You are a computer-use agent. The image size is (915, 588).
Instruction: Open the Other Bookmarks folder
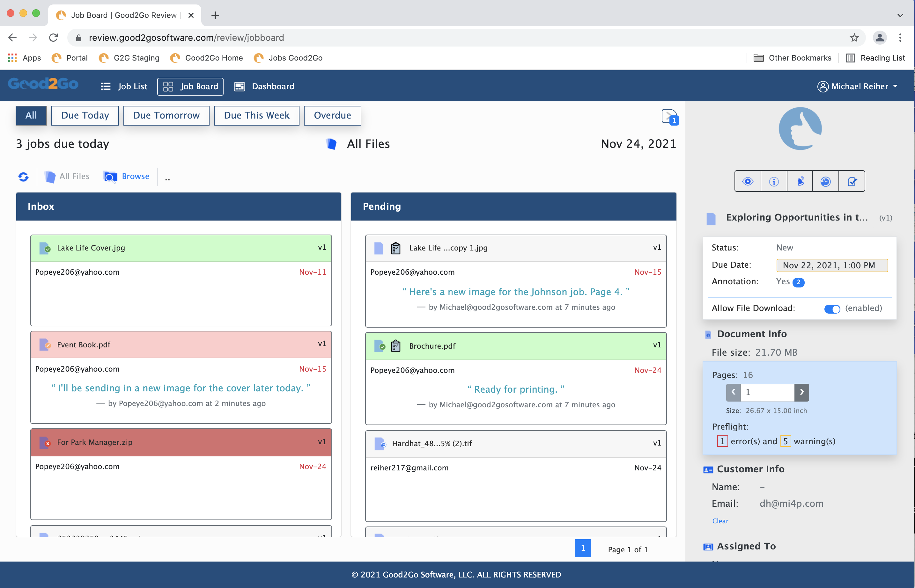point(792,58)
